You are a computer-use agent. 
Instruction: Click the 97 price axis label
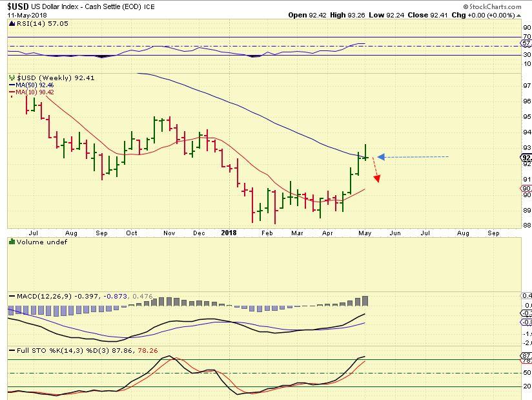(527, 85)
